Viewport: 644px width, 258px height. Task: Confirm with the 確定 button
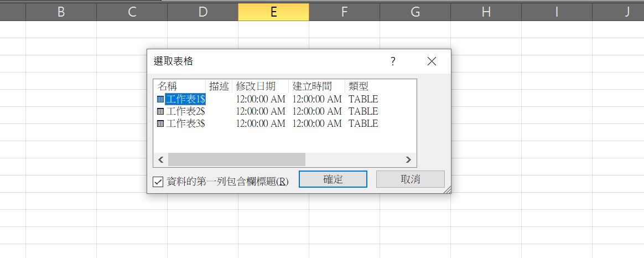click(x=333, y=179)
